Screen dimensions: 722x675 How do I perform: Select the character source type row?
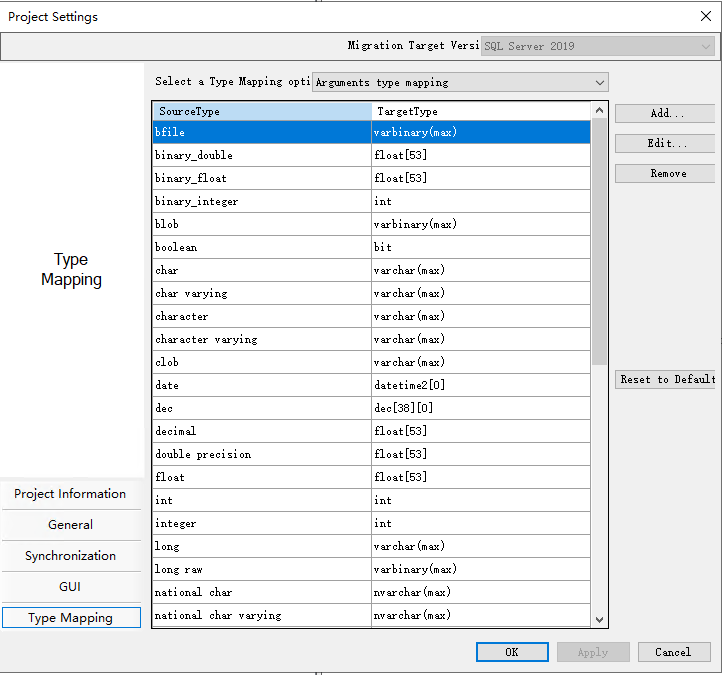(x=371, y=316)
